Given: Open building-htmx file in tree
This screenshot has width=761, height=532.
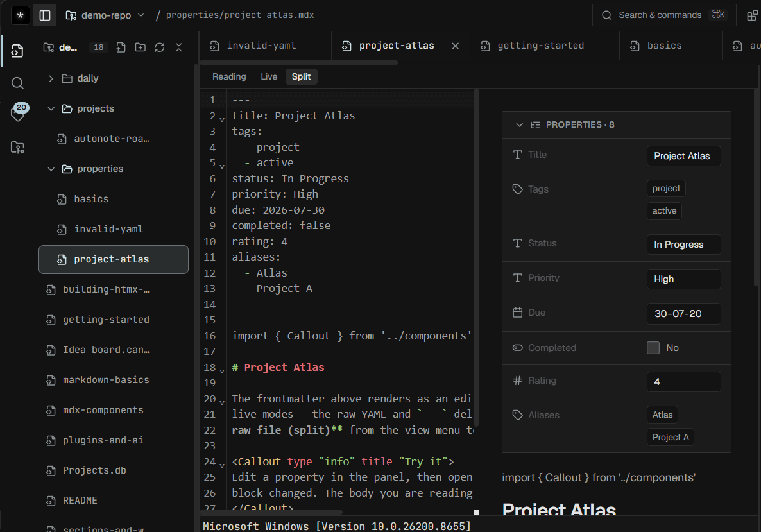Looking at the screenshot, I should [114, 289].
